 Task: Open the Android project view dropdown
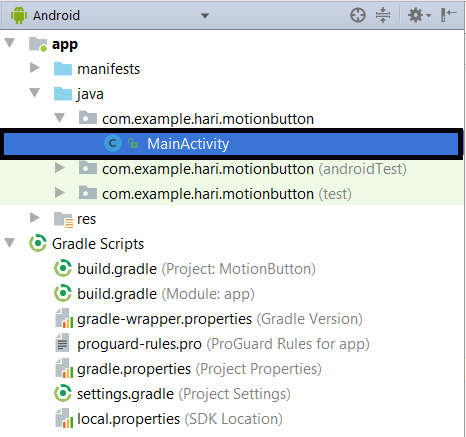pos(205,15)
